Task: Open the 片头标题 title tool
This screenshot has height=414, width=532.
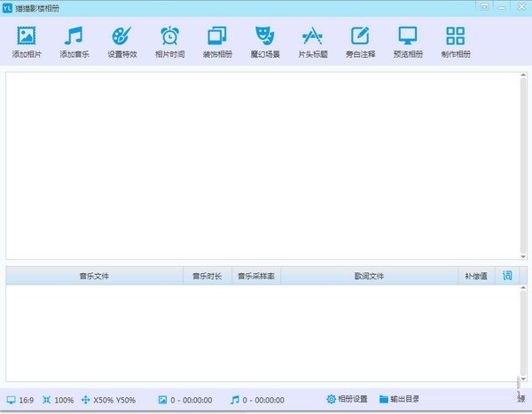Action: [x=312, y=42]
